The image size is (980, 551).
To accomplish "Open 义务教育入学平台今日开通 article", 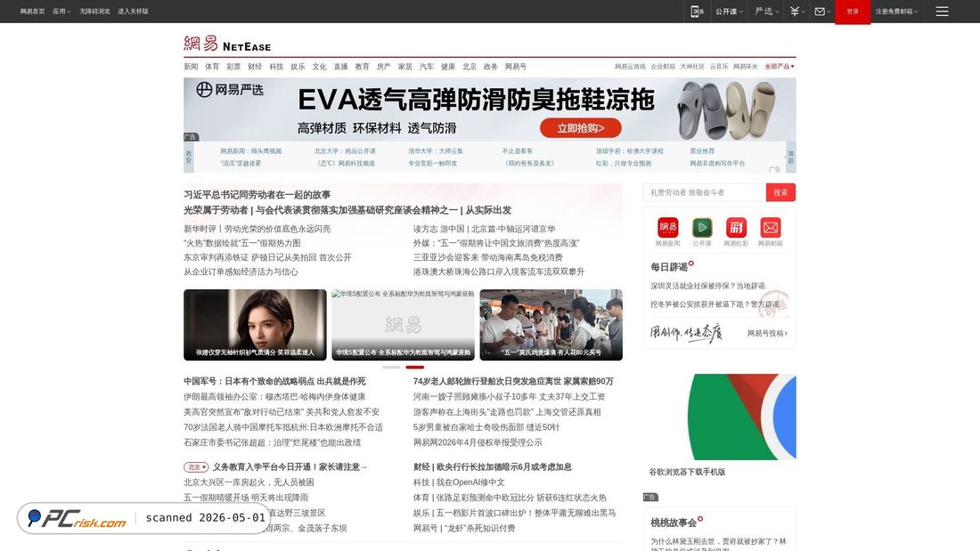I will pos(290,466).
